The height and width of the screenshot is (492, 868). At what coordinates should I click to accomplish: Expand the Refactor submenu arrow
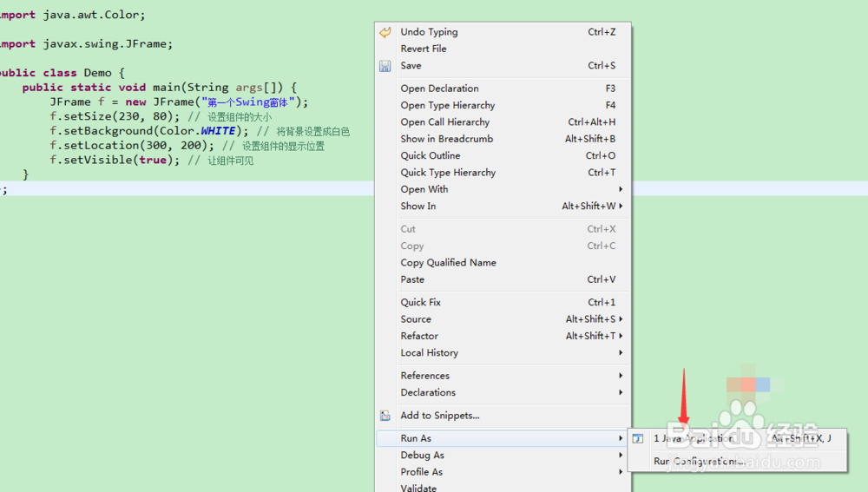click(x=621, y=336)
